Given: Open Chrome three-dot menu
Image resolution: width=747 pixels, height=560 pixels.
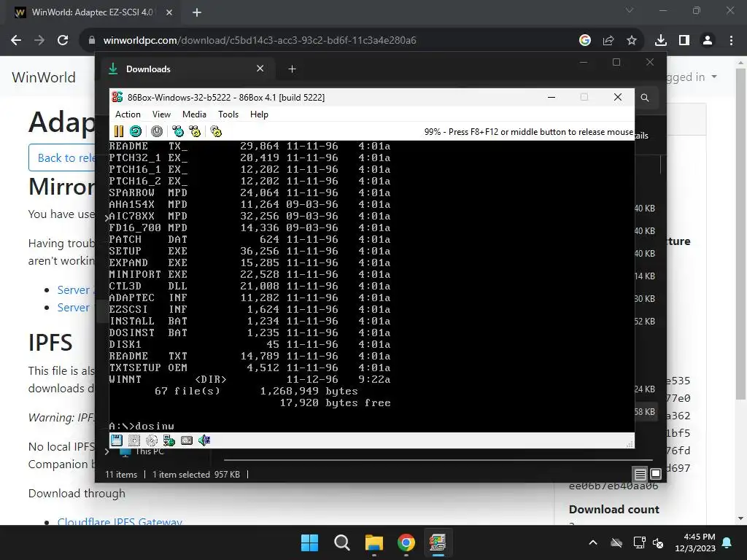Looking at the screenshot, I should pyautogui.click(x=731, y=41).
